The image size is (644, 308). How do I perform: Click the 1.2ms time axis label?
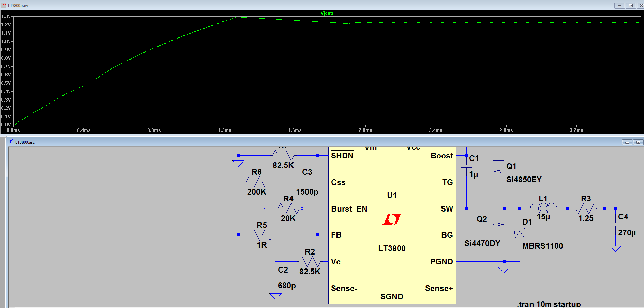point(225,130)
